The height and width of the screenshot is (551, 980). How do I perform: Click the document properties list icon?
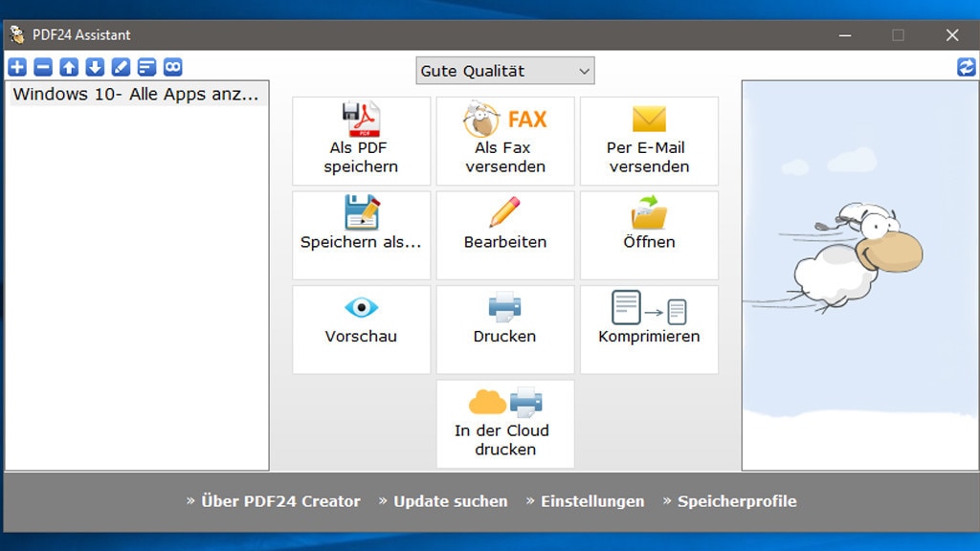tap(145, 67)
